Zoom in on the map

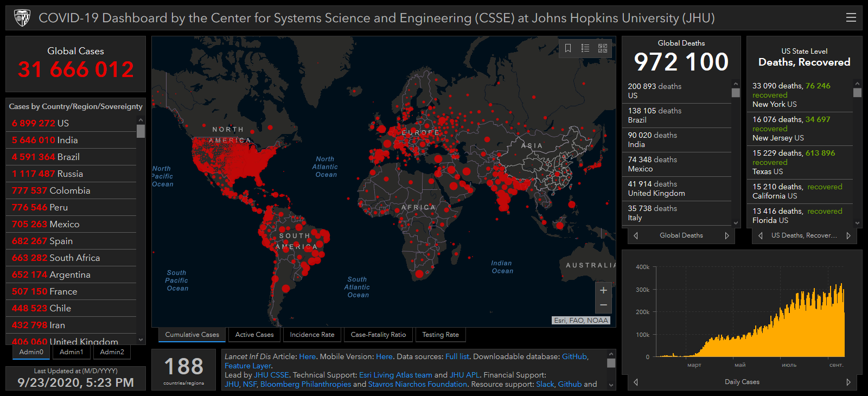pos(603,290)
